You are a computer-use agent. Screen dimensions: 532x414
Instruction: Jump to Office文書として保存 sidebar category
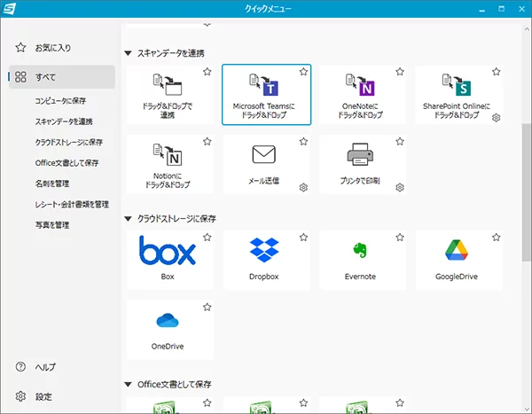pos(66,163)
